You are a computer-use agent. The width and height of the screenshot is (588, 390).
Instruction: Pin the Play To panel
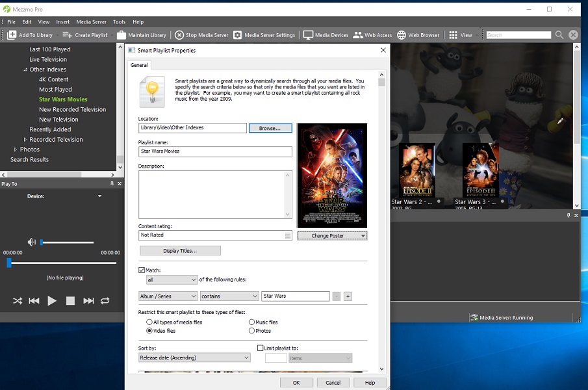coord(112,184)
